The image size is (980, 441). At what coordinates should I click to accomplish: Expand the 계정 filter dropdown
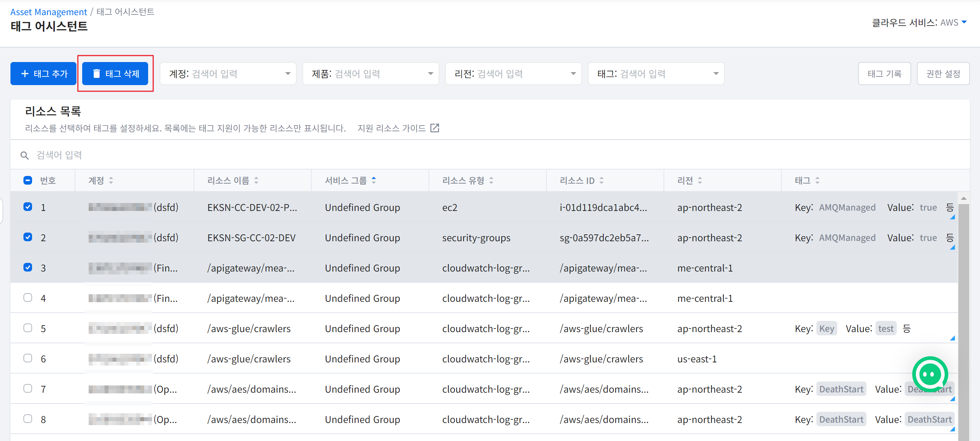288,74
